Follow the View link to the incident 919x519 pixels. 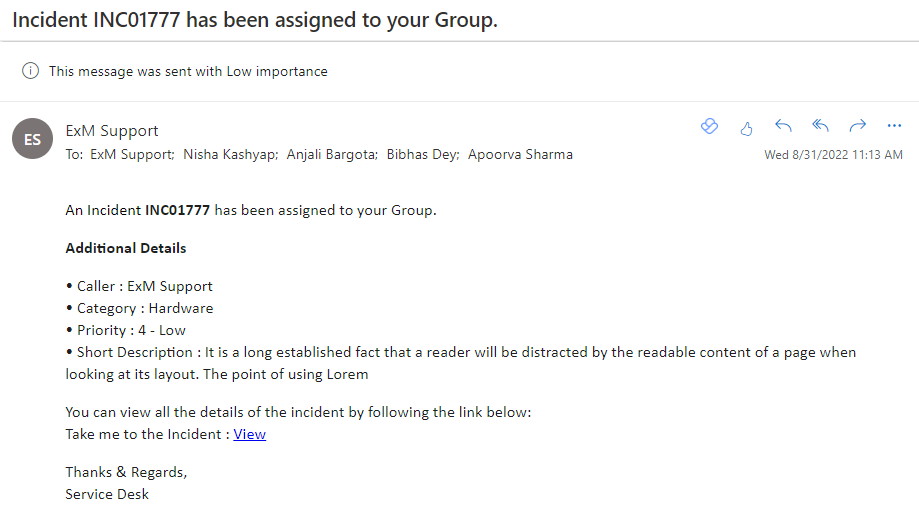(250, 434)
